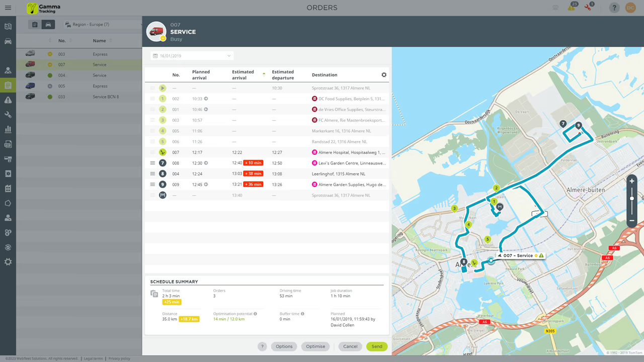This screenshot has height=362, width=644.
Task: Sort the table by Estimated arrival
Action: click(239, 75)
